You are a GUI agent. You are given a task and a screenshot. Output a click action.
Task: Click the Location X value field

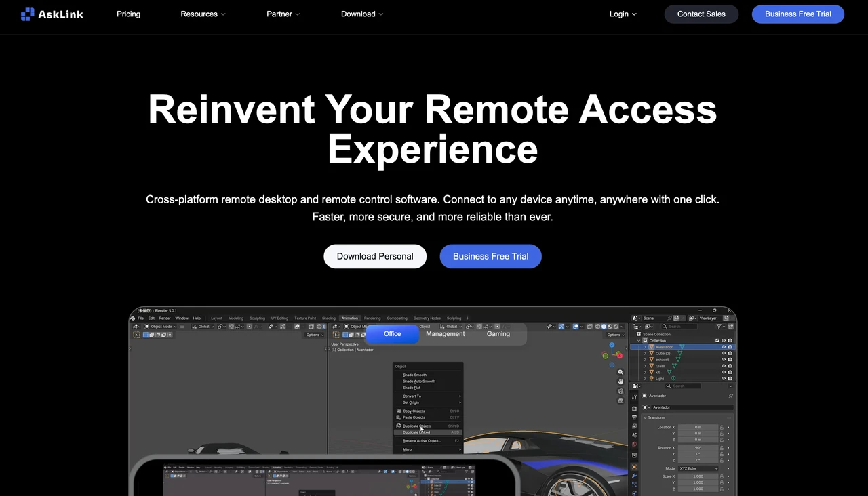(698, 428)
